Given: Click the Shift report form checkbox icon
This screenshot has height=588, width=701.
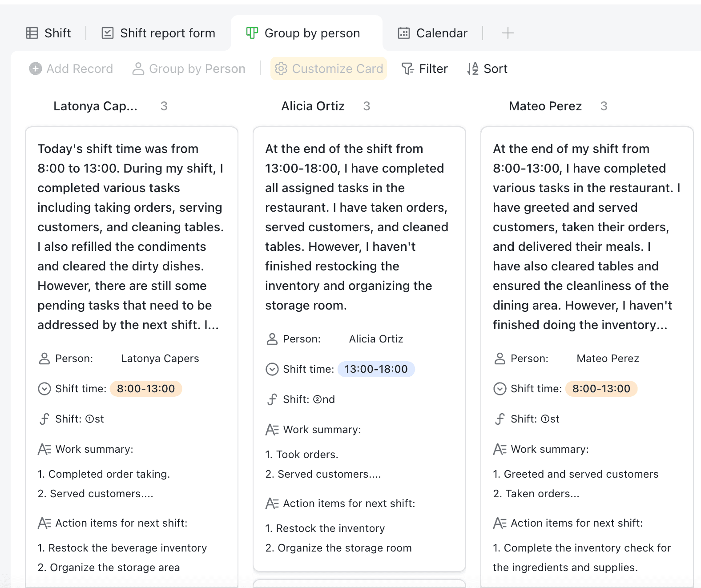Looking at the screenshot, I should pyautogui.click(x=108, y=33).
